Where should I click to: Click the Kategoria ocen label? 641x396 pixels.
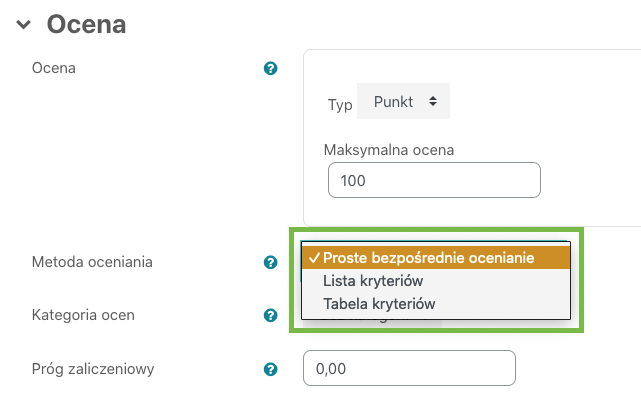coord(83,315)
